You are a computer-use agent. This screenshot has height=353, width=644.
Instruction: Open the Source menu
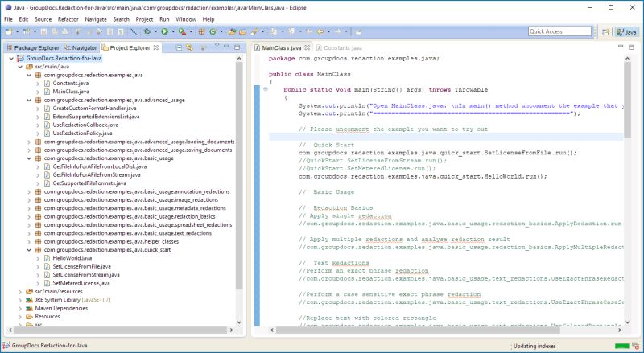pos(43,19)
